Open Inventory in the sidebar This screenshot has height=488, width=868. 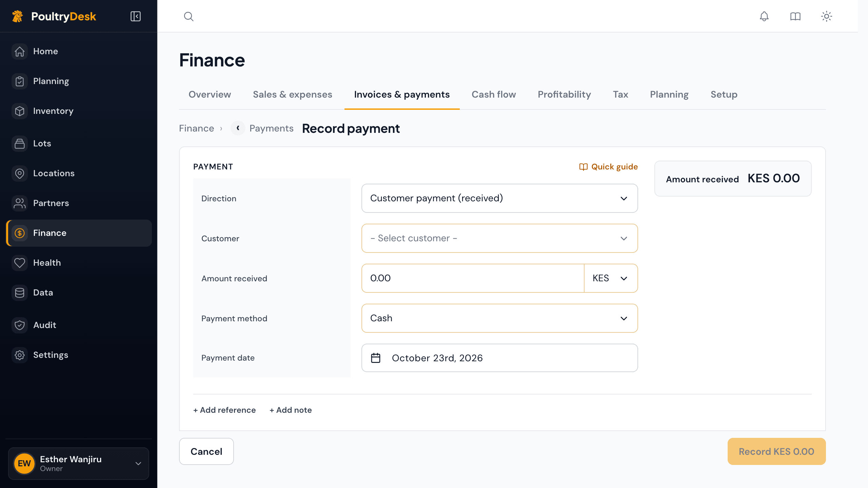tap(79, 111)
